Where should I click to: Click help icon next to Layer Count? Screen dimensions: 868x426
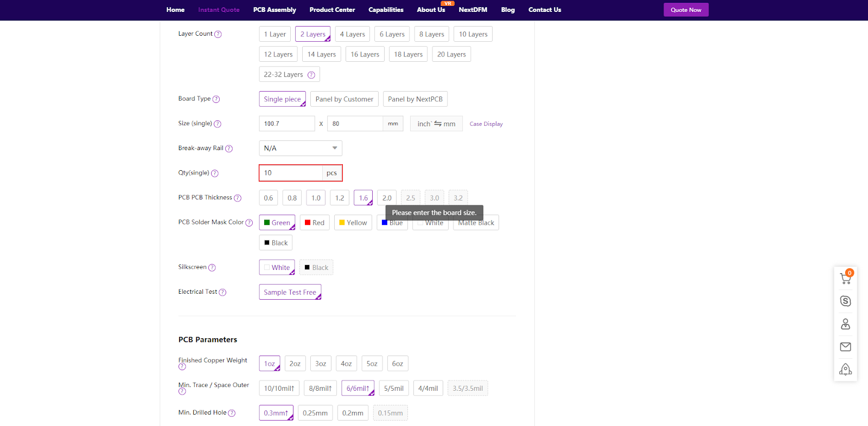pyautogui.click(x=218, y=34)
